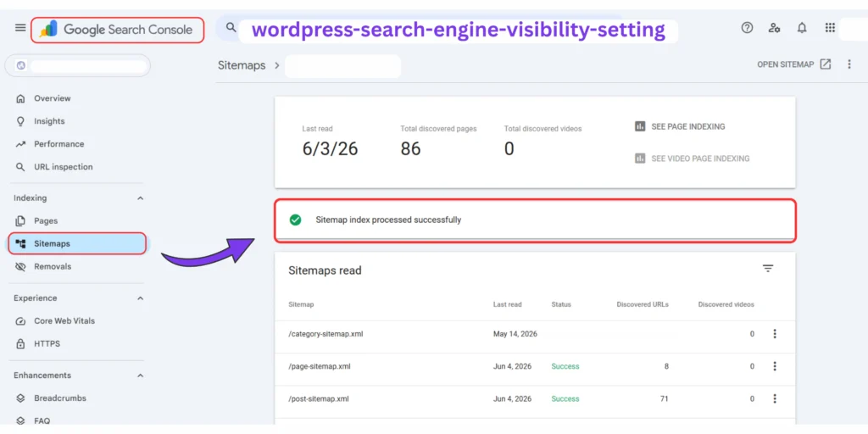Open the Help question mark icon

point(747,28)
